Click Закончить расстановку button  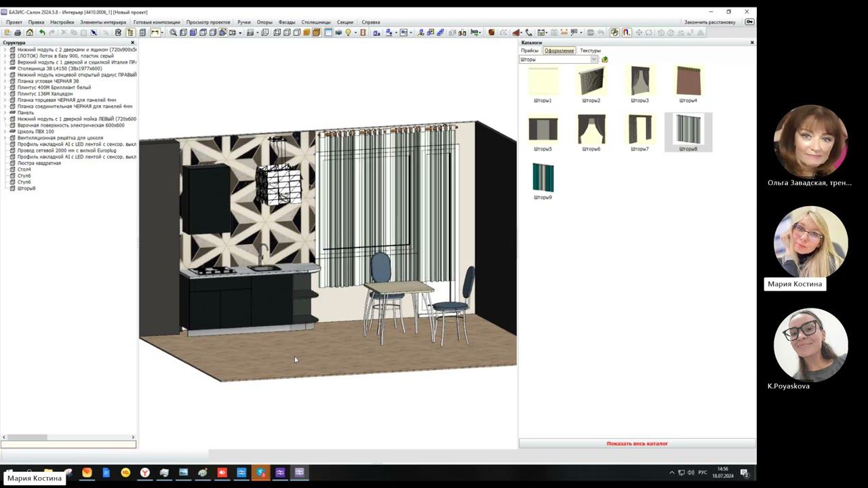point(709,22)
